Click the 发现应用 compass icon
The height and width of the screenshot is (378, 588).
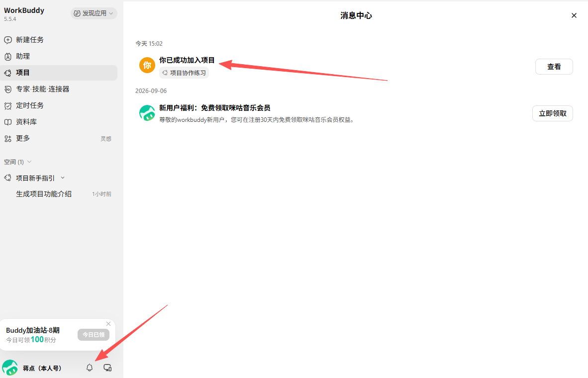pyautogui.click(x=77, y=13)
